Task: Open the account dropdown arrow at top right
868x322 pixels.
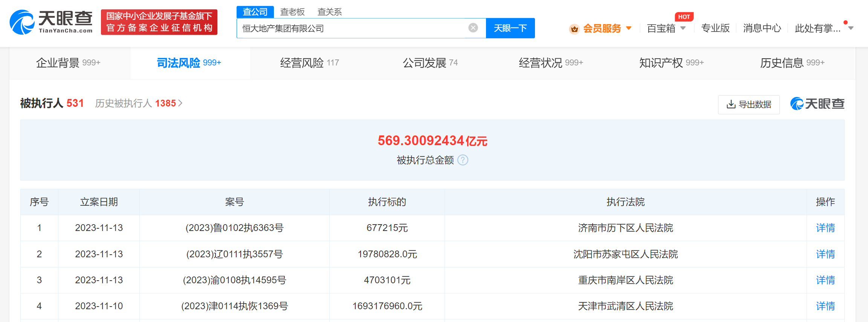Action: click(x=851, y=28)
